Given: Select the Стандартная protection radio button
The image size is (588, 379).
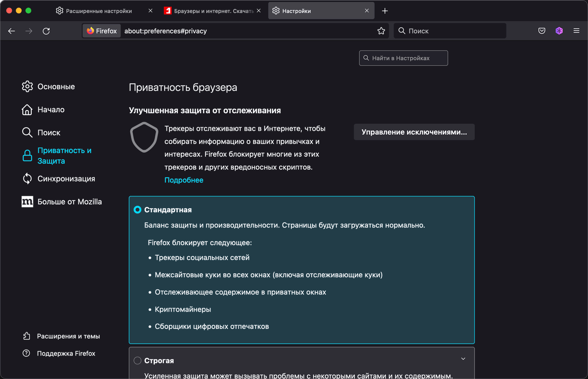Looking at the screenshot, I should [138, 210].
